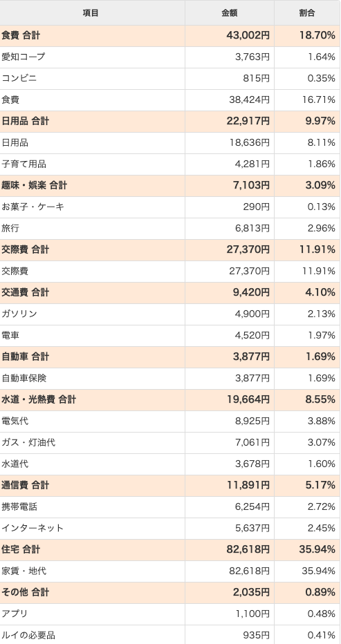Click the 子育て用品 item row

pos(170,164)
